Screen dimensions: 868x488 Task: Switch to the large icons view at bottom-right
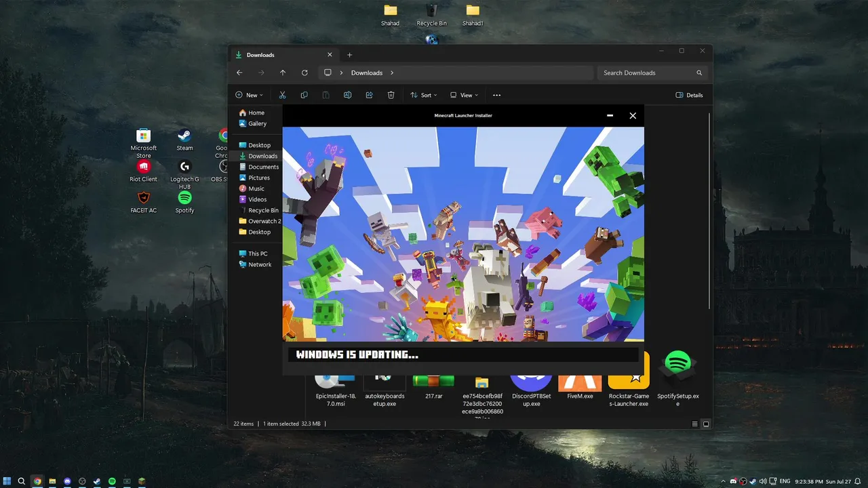(x=706, y=424)
